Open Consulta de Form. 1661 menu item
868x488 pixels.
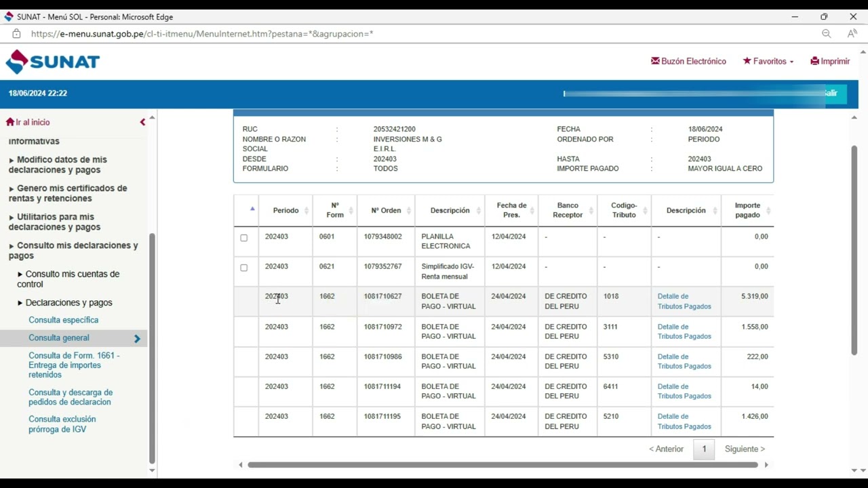click(74, 365)
